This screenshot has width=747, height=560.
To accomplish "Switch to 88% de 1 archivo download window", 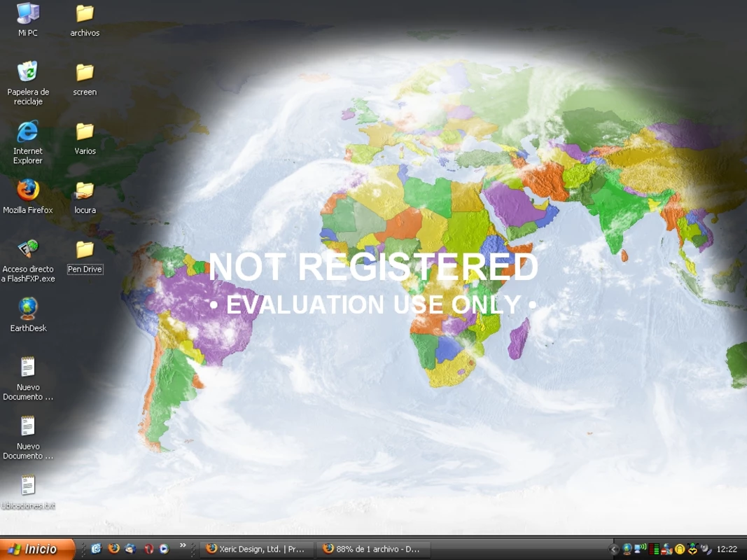I will tap(374, 549).
